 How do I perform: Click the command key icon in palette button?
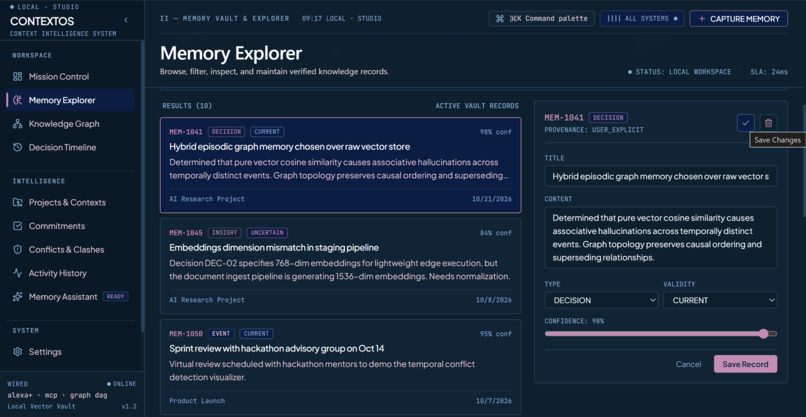coord(500,19)
